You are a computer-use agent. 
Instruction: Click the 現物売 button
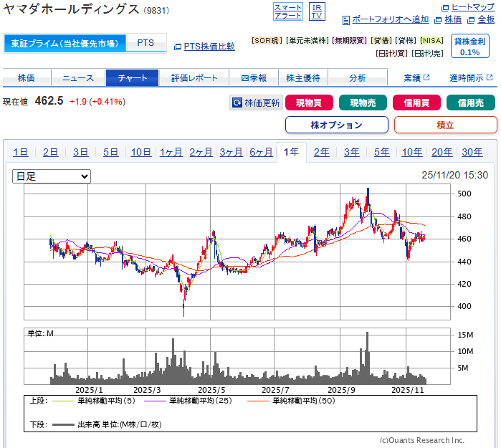coord(363,103)
